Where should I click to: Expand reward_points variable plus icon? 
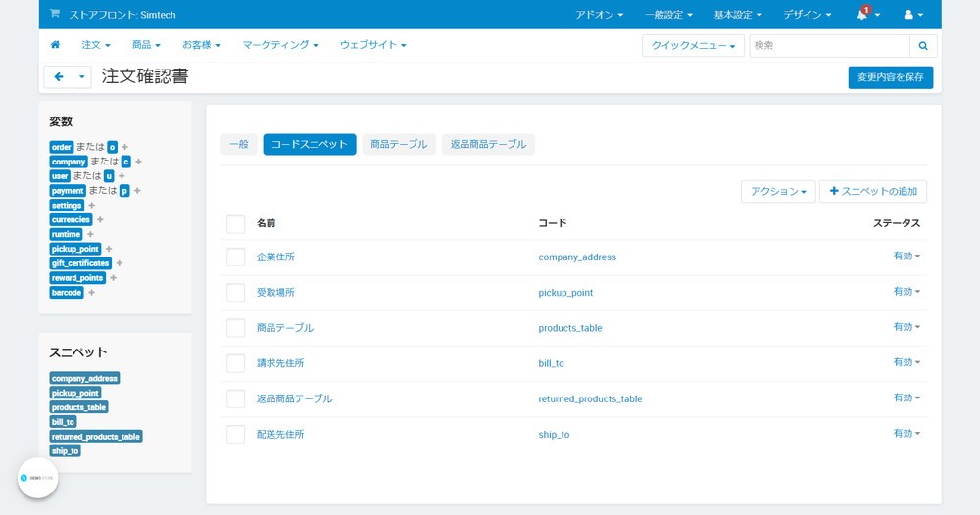(x=113, y=278)
